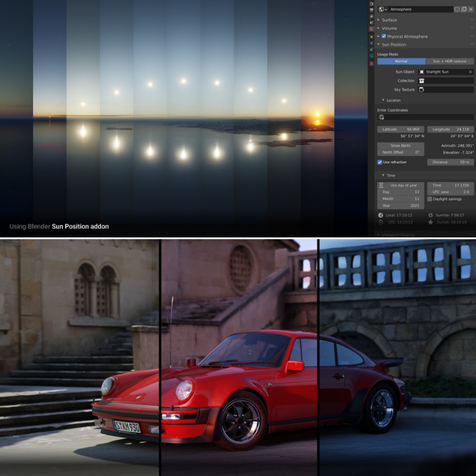Click the globe icon in Enter Coordinates
The image size is (476, 476).
coord(381,117)
